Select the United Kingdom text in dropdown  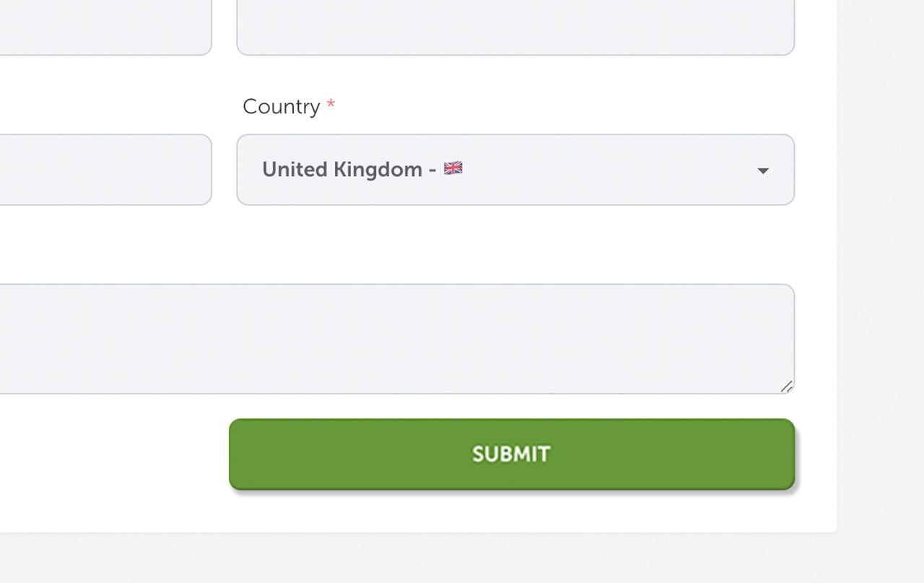coord(341,169)
